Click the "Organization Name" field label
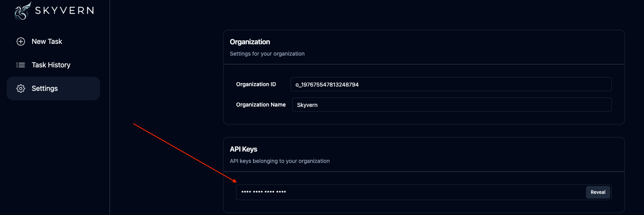Image resolution: width=644 pixels, height=215 pixels. point(261,105)
